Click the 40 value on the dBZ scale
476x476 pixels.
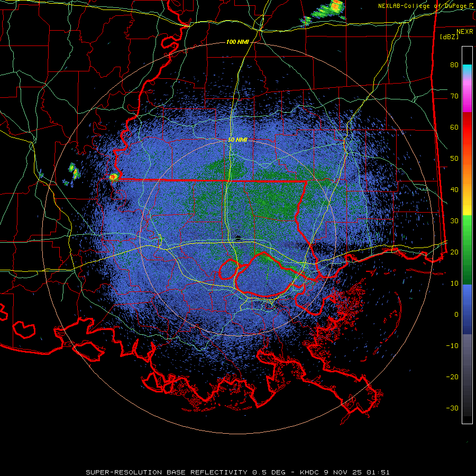pos(454,190)
